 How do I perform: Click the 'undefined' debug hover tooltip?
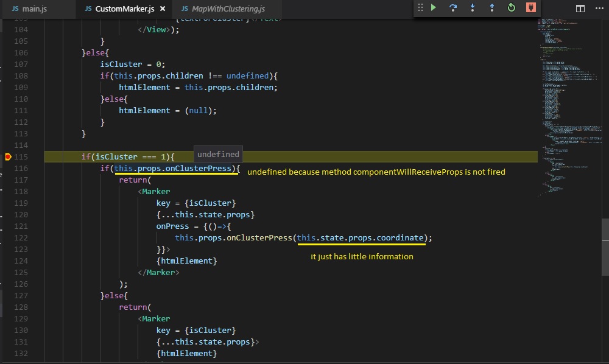[218, 154]
